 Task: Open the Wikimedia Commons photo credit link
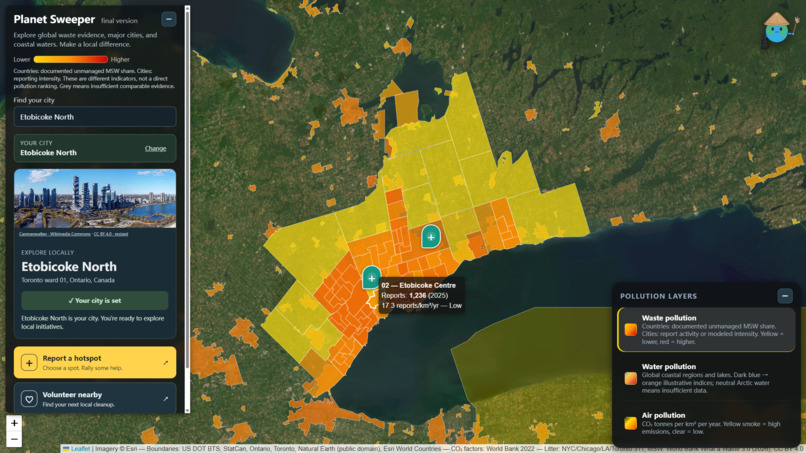pos(55,234)
